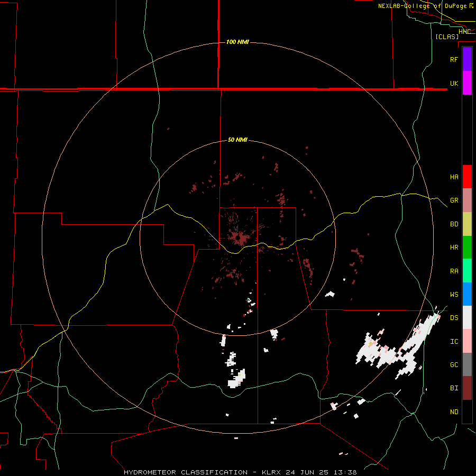Click the HA legend label
This screenshot has width=476, height=476.
454,177
